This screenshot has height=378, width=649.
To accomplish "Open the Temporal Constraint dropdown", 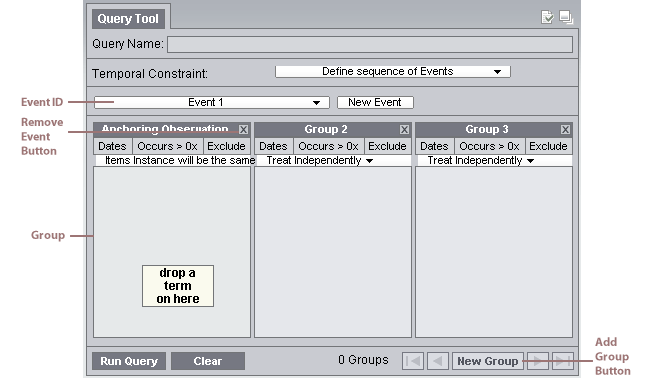I will tap(393, 72).
